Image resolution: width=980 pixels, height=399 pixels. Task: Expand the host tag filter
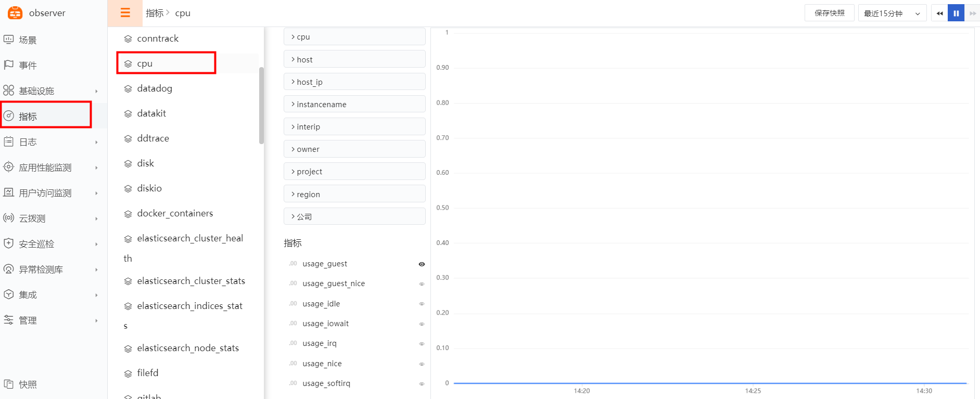(354, 60)
